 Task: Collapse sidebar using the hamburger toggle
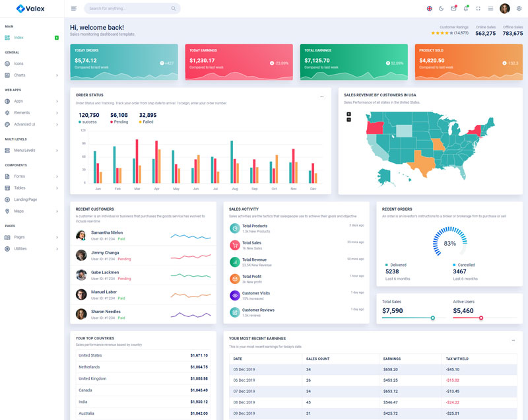74,9
